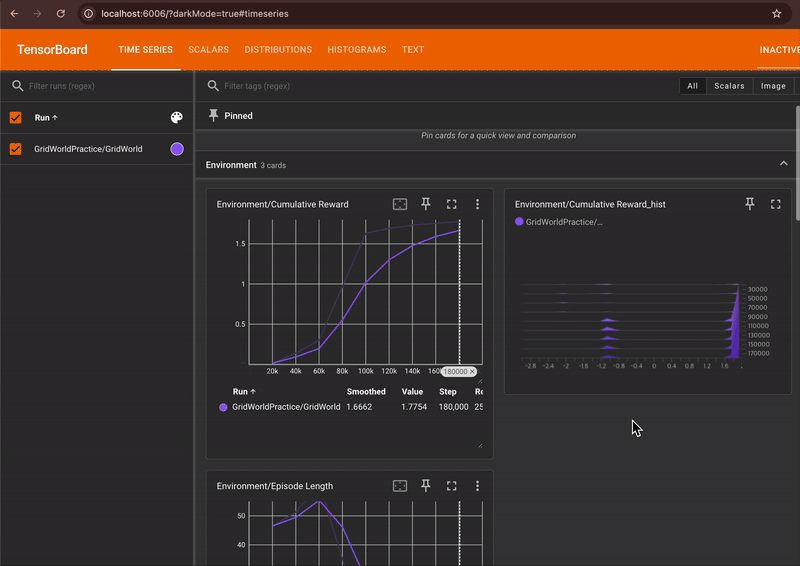Click the purple color swatch for GridWorld run
This screenshot has width=800, height=566.
pyautogui.click(x=177, y=149)
